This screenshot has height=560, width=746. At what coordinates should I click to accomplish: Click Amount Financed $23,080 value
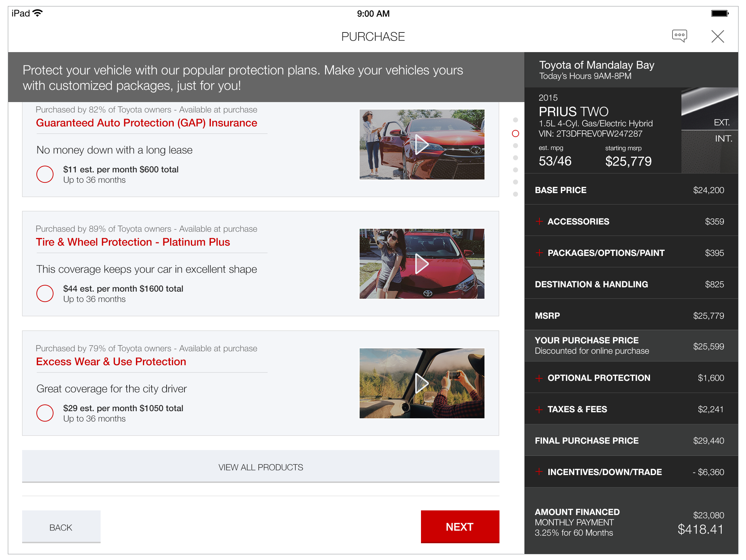pos(709,515)
